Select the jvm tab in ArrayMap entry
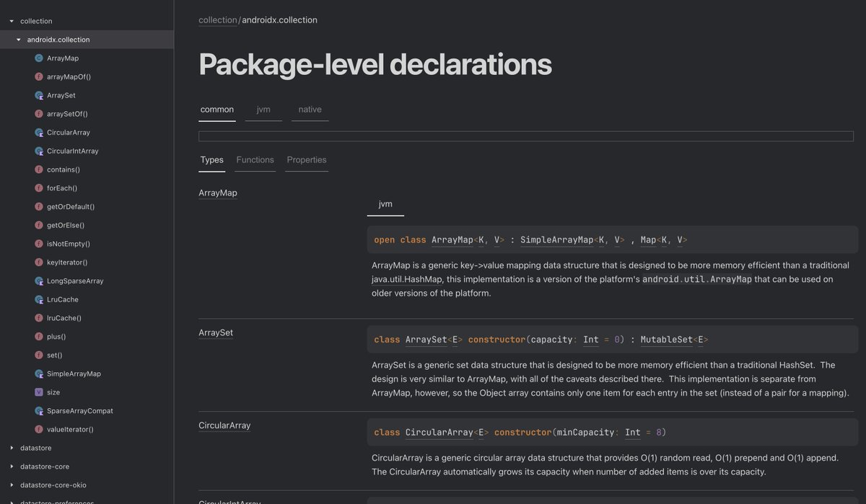Screen dimensions: 866x504 (x=385, y=204)
